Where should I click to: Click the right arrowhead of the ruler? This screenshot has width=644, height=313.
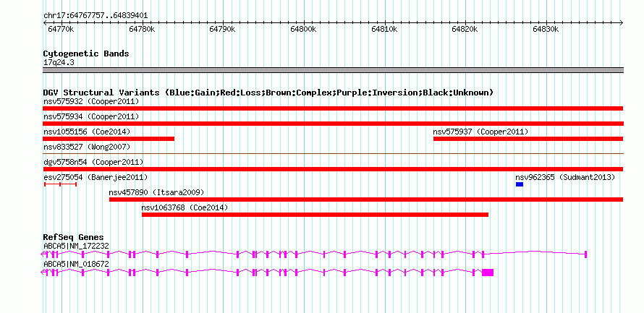point(621,23)
